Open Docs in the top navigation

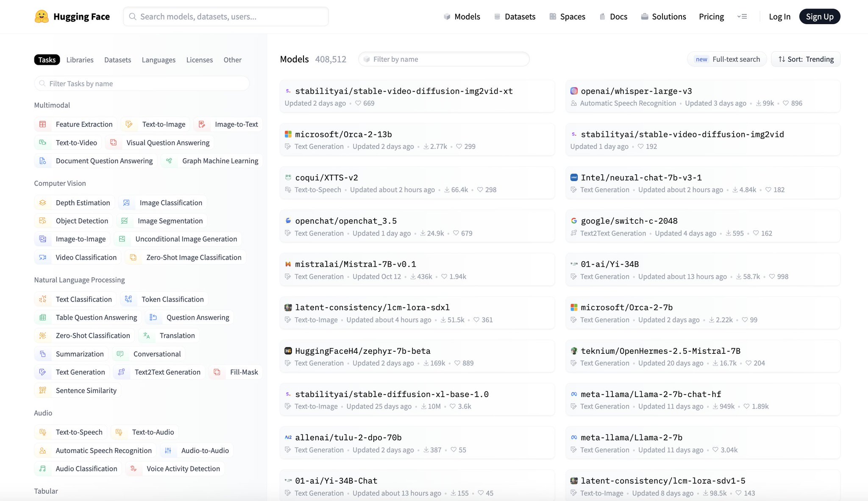(613, 17)
